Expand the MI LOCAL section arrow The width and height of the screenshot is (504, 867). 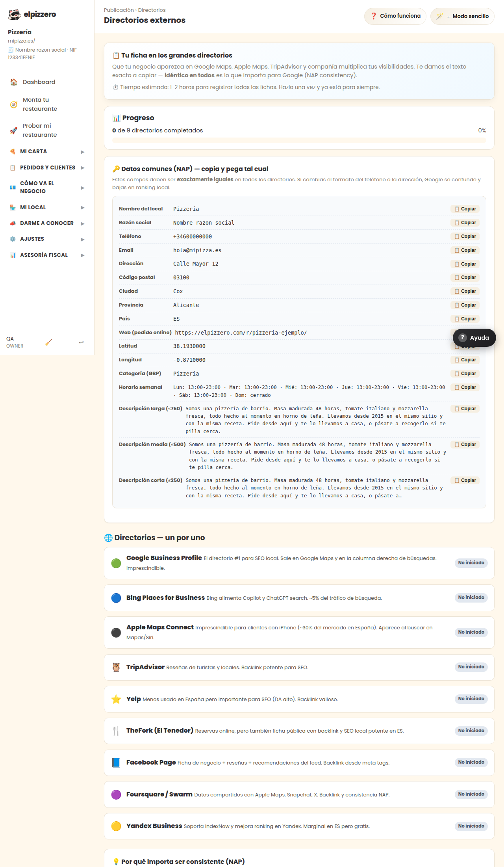click(x=83, y=208)
